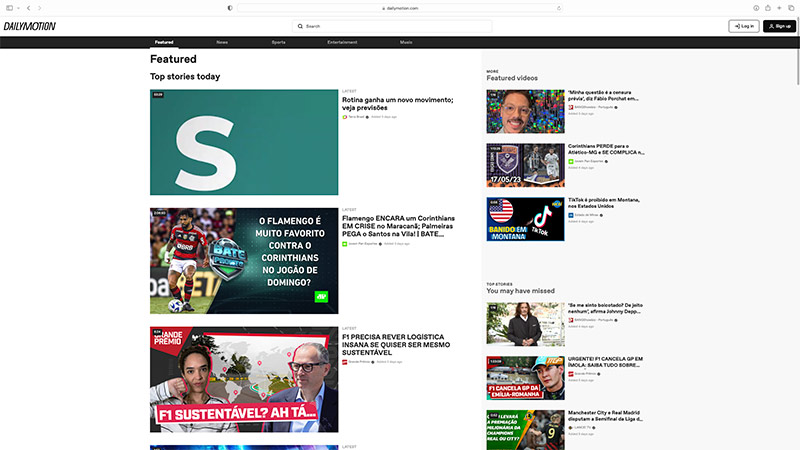Open the Corinthians 17/05/23 thumbnail
The width and height of the screenshot is (800, 450).
tap(526, 165)
